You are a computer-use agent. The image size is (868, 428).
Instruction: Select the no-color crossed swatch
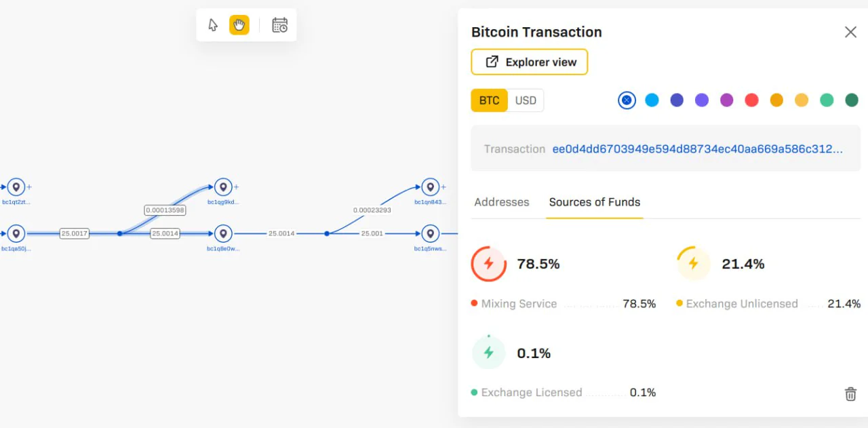click(627, 100)
